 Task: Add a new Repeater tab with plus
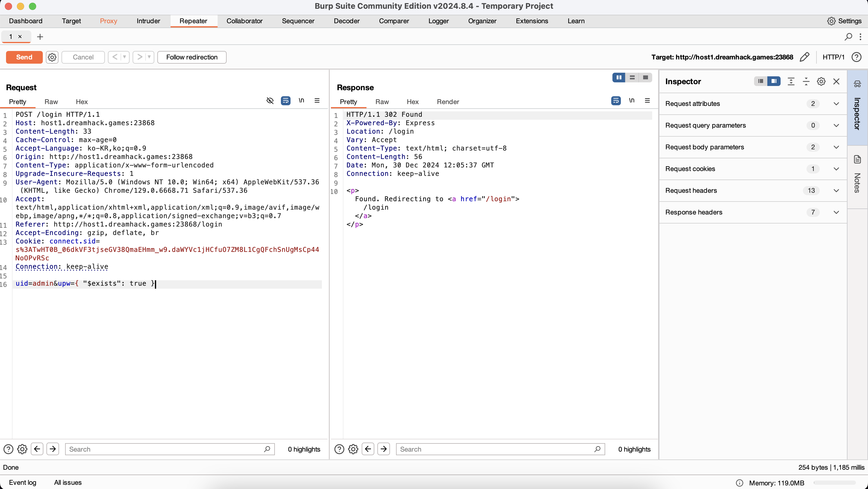coord(40,37)
